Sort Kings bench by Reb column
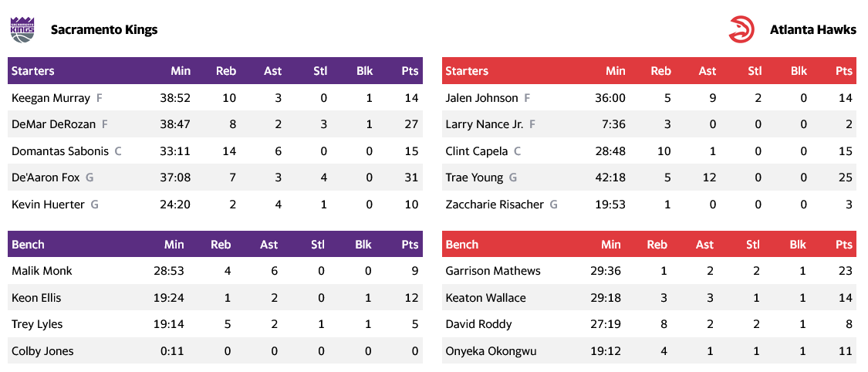The width and height of the screenshot is (868, 372). click(x=221, y=245)
